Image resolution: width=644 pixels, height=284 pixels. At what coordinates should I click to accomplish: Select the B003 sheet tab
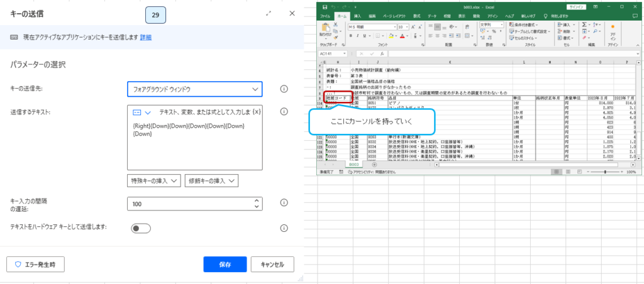[x=355, y=163]
